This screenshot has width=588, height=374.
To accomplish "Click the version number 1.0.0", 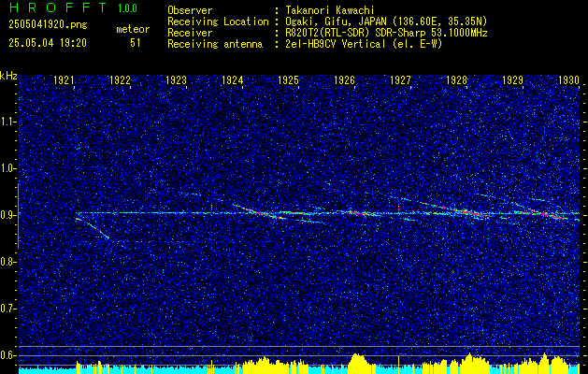I will pos(127,7).
